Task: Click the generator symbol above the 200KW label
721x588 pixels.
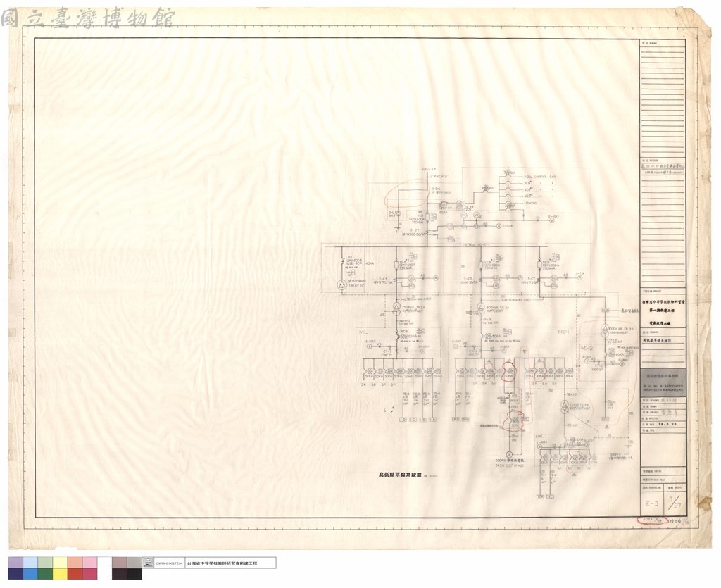Action: (509, 453)
